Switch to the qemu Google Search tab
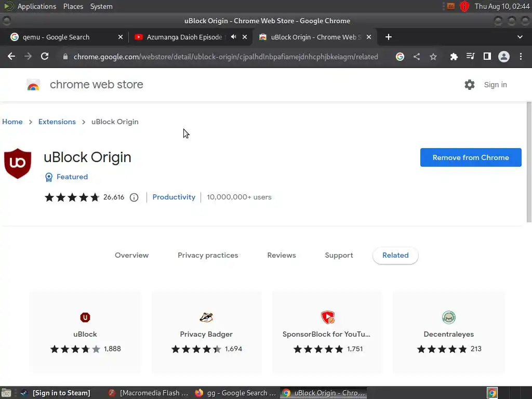532x399 pixels. pos(56,37)
